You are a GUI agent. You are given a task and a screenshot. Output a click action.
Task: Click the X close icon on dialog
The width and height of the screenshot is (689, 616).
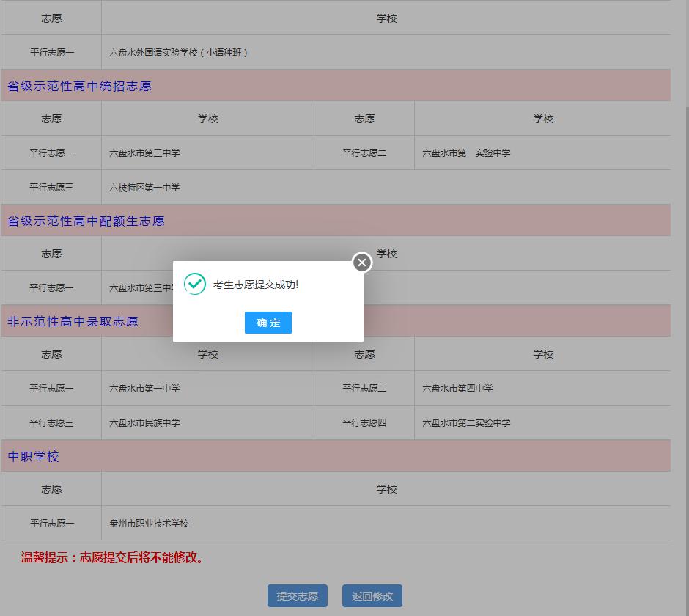point(361,262)
